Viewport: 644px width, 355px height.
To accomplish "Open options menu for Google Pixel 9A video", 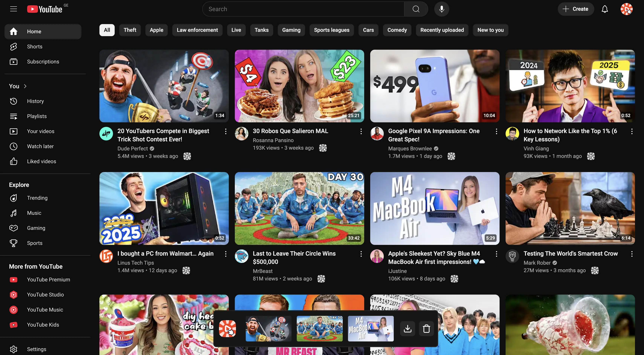I will point(496,131).
